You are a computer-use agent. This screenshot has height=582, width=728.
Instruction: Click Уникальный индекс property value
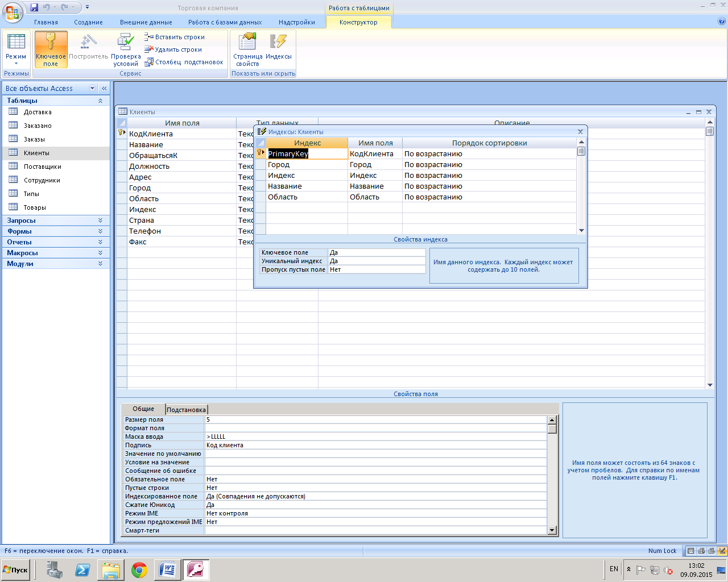pyautogui.click(x=377, y=261)
